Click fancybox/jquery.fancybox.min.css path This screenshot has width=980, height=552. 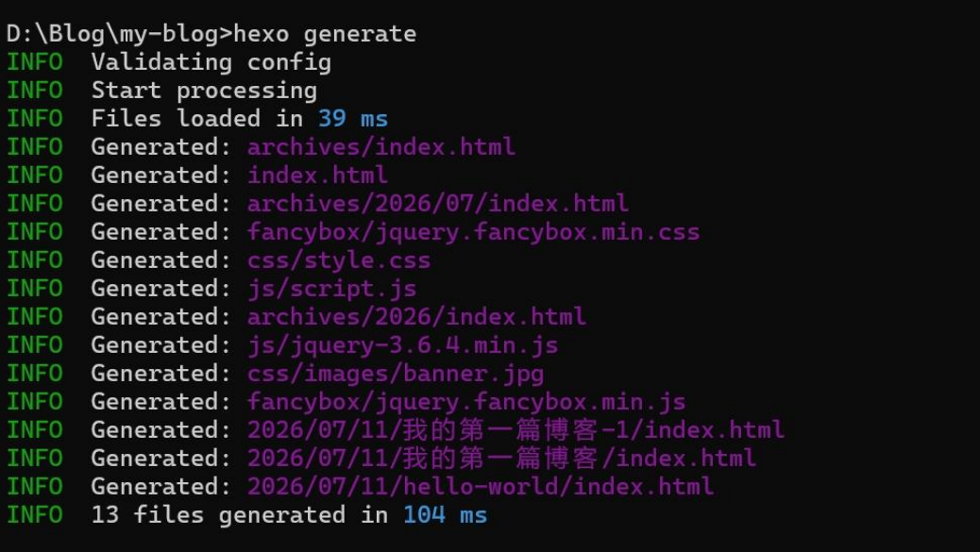[x=474, y=232]
